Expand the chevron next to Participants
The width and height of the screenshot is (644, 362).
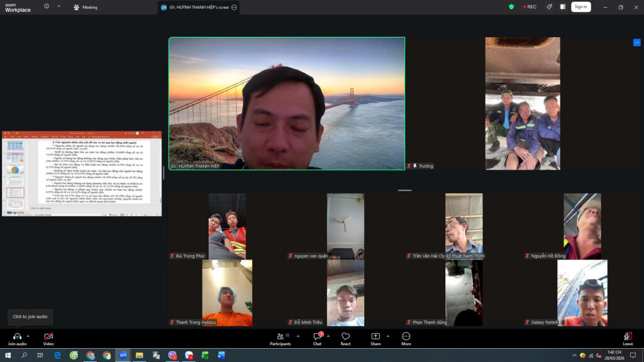tap(297, 336)
